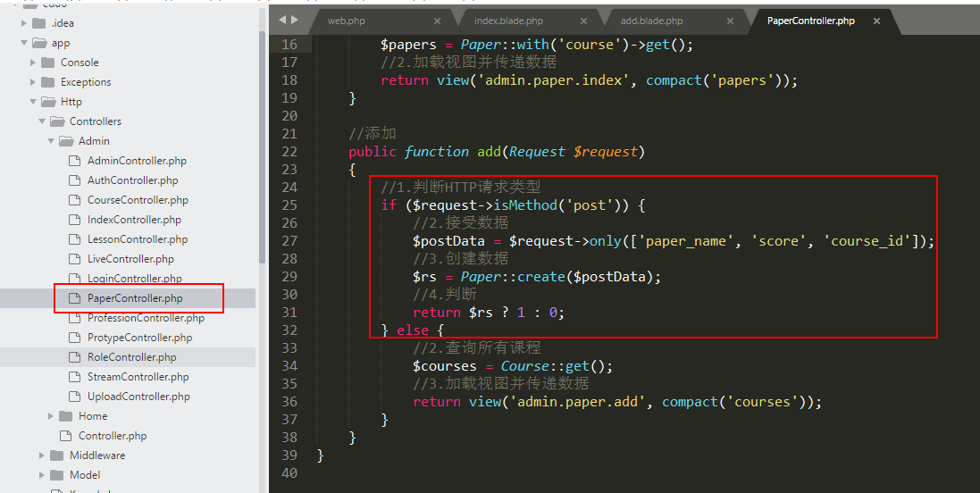
Task: Click the tab history back arrow
Action: (x=282, y=20)
